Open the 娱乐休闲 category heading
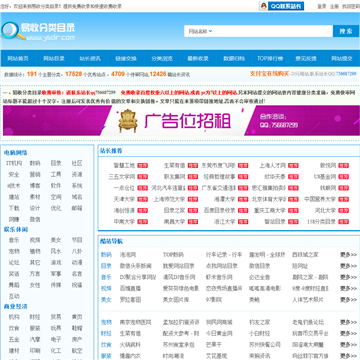This screenshot has height=360, width=360. click(x=16, y=229)
